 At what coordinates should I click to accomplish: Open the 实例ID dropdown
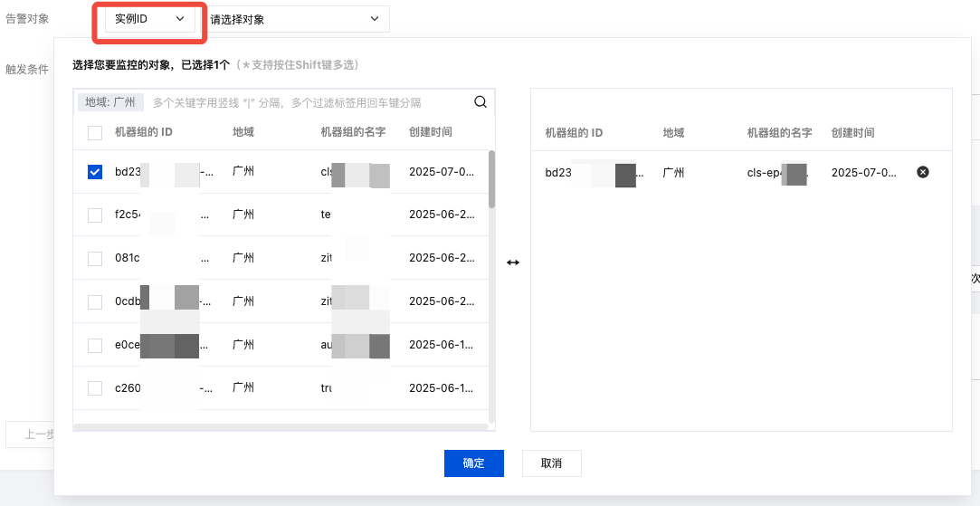[x=149, y=19]
